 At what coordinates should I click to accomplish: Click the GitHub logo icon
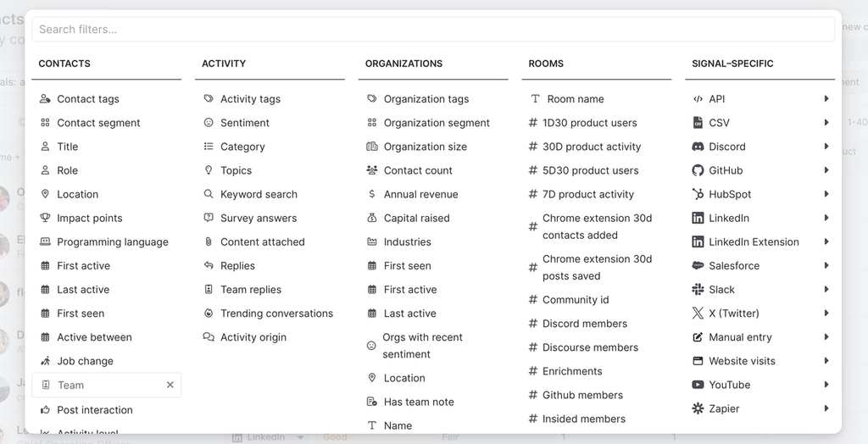[x=698, y=170]
